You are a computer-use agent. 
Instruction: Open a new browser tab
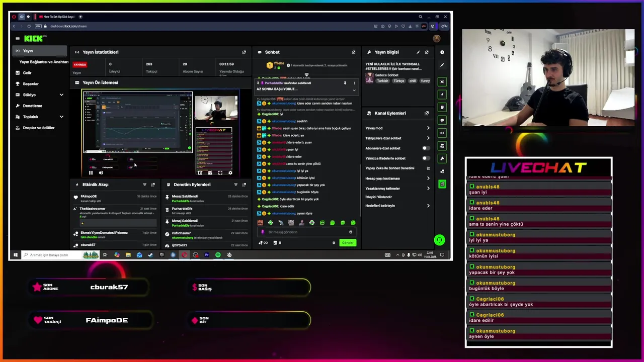[x=80, y=17]
